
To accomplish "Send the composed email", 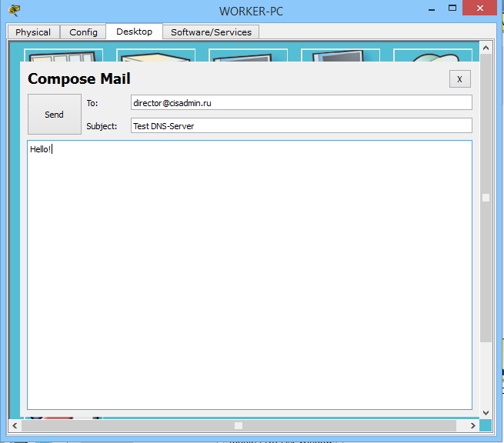I will click(x=55, y=115).
